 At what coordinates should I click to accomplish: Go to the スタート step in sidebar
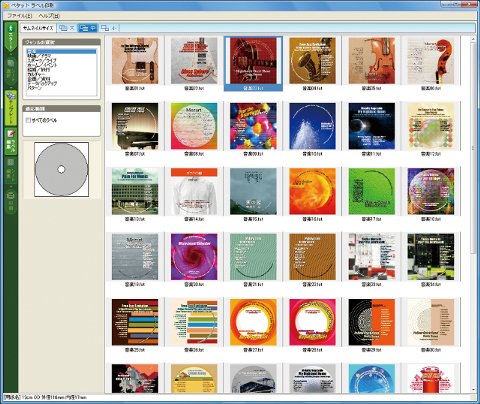point(11,36)
